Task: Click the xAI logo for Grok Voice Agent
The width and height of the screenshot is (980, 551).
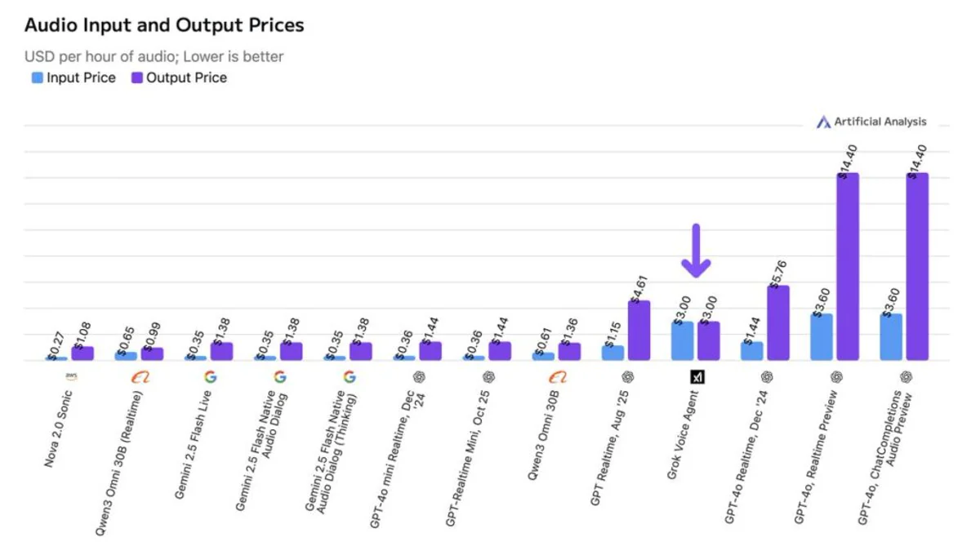Action: coord(697,377)
